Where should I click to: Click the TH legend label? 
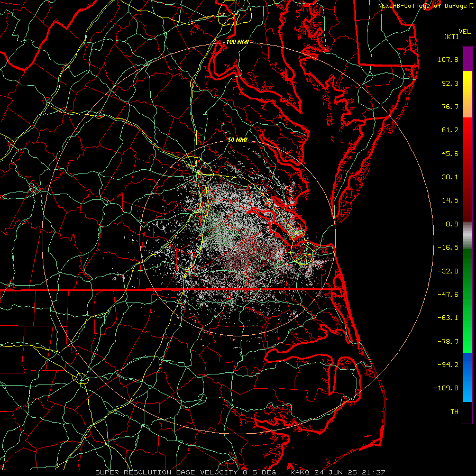point(454,412)
